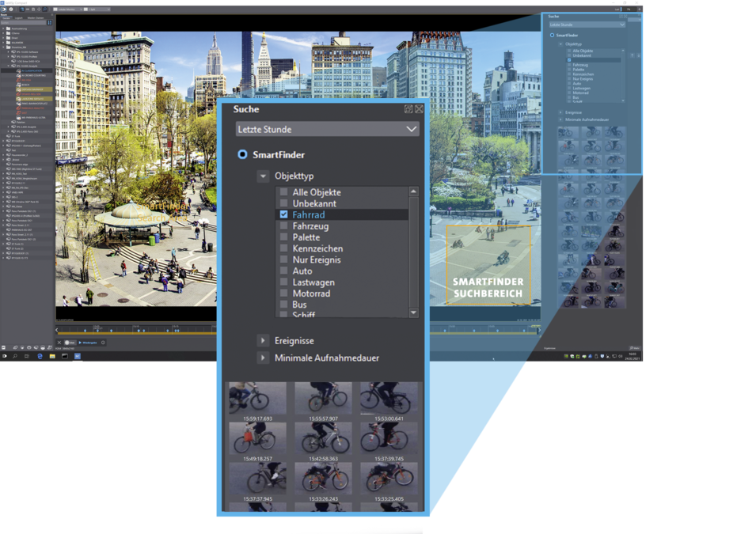Close the enlarged Suche panel
Image resolution: width=756 pixels, height=534 pixels.
(x=419, y=109)
